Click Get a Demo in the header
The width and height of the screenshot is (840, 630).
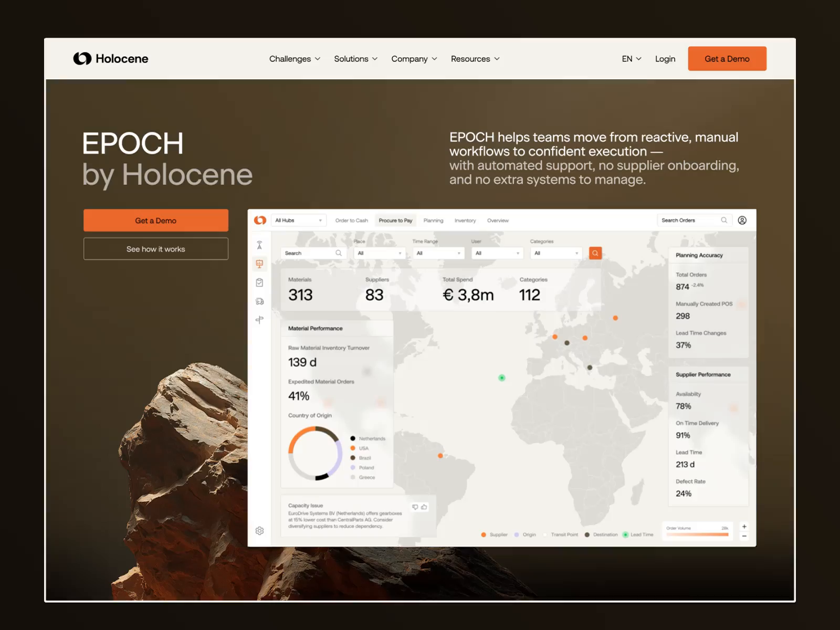click(x=727, y=59)
